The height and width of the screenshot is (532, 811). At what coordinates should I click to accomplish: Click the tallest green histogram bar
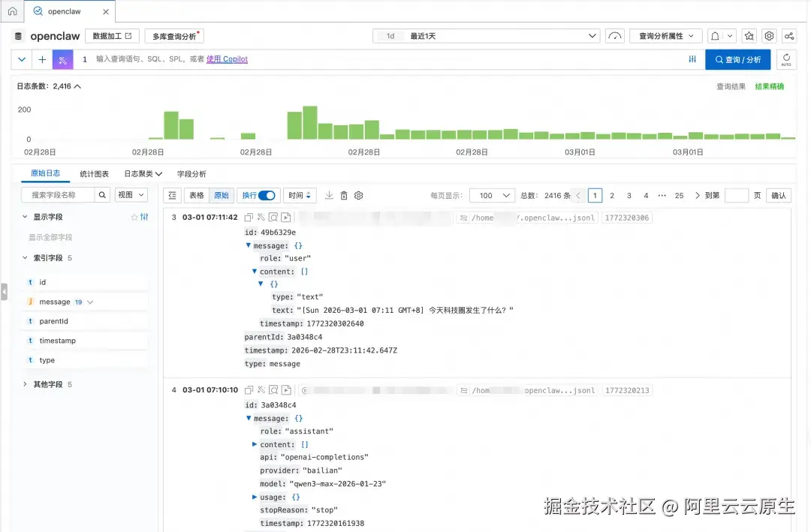310,122
